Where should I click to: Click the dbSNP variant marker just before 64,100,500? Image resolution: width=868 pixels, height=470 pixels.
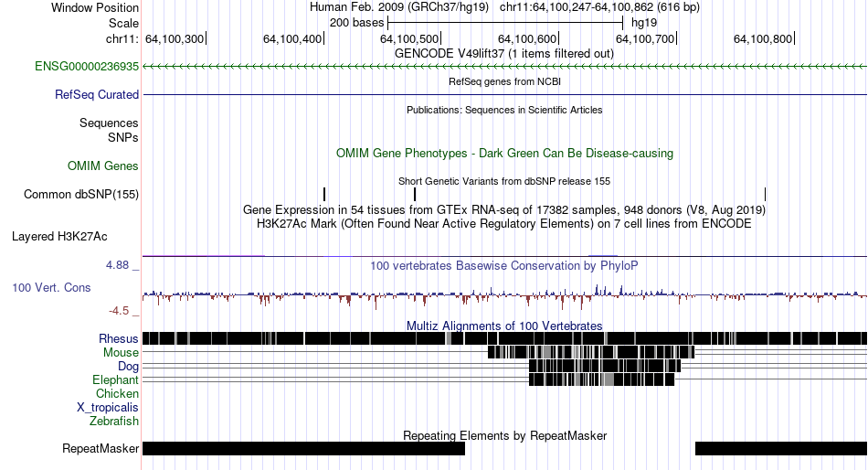[x=415, y=194]
